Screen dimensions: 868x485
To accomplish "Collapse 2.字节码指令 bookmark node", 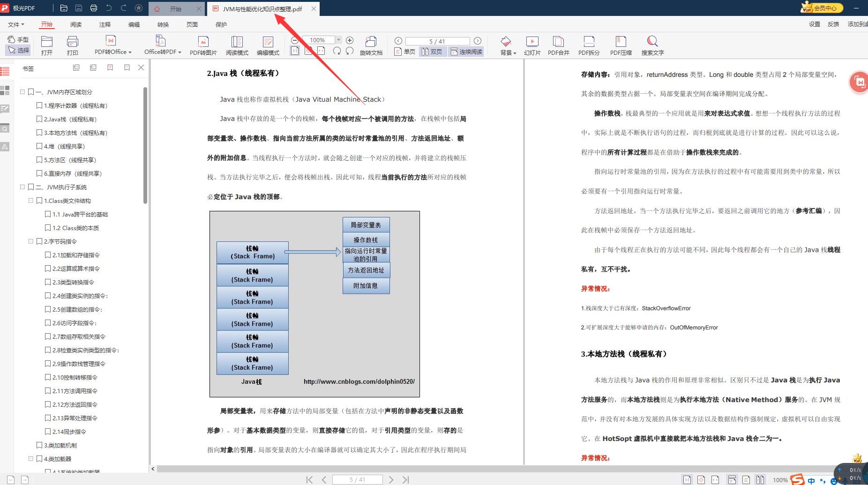I will 31,241.
